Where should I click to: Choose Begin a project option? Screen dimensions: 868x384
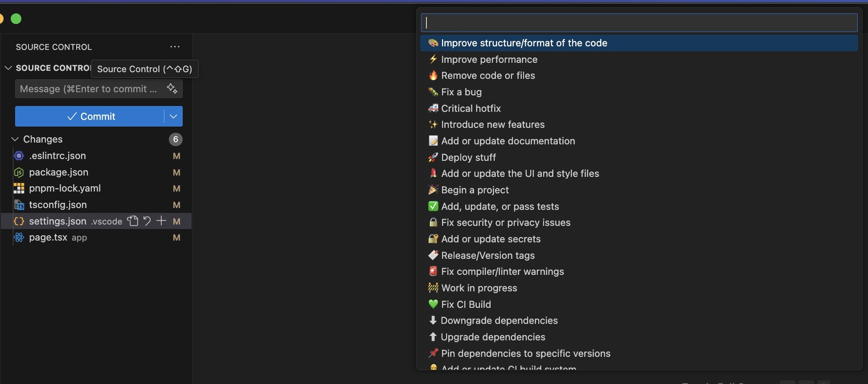[639, 190]
